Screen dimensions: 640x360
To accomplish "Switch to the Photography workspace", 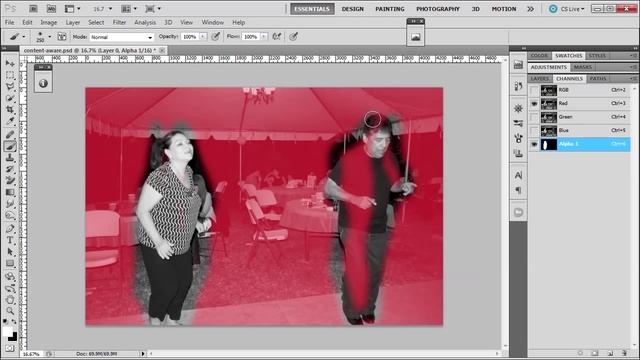I will (x=438, y=9).
